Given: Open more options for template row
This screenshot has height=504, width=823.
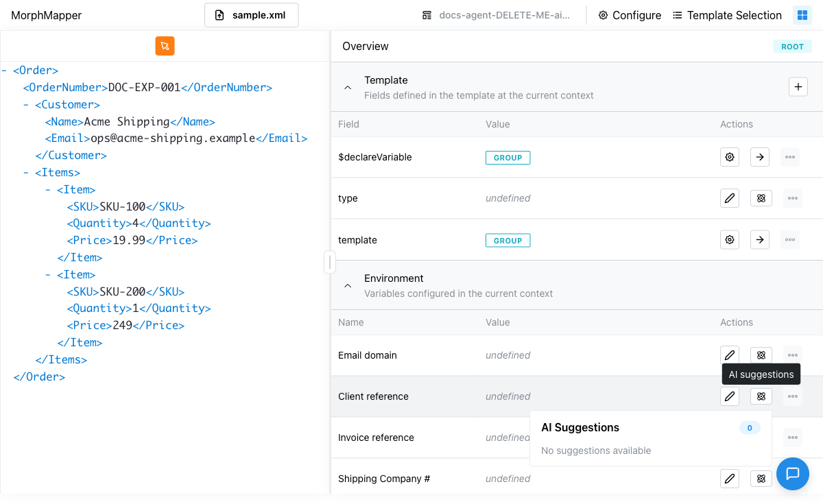Looking at the screenshot, I should point(790,240).
